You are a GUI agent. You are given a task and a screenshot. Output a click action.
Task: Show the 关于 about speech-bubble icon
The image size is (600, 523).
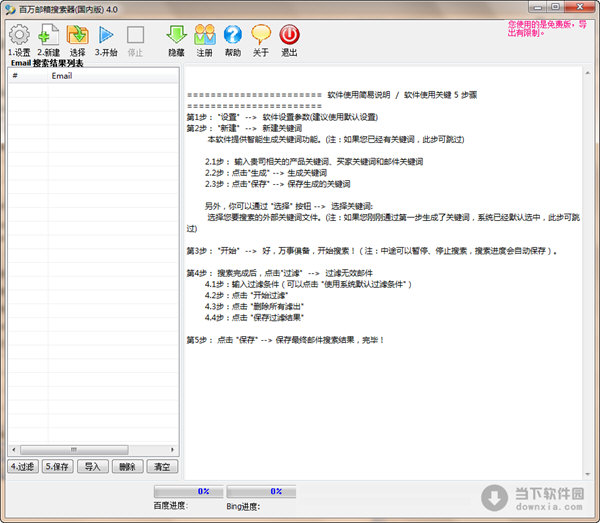261,34
